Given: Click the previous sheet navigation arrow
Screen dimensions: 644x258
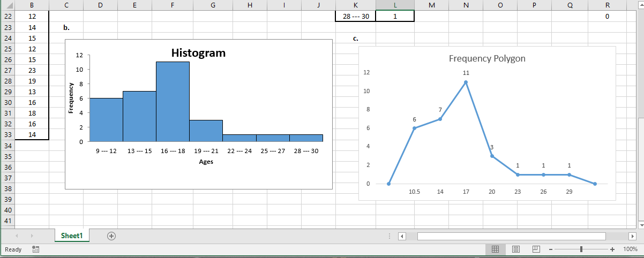Looking at the screenshot, I should [x=17, y=236].
